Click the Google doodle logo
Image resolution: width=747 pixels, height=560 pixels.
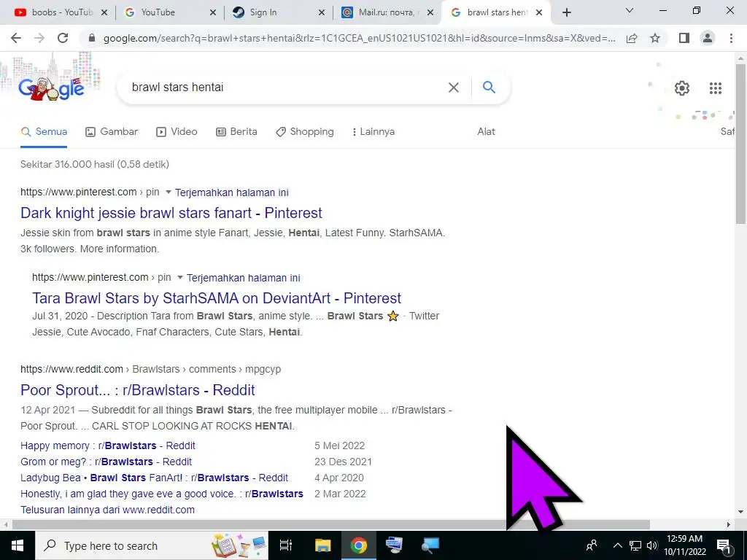(x=52, y=87)
